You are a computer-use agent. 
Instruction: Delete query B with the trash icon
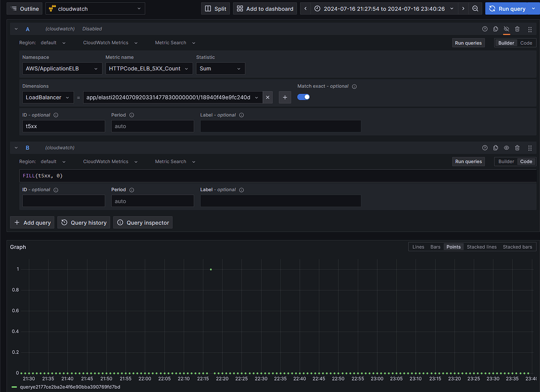(x=517, y=148)
